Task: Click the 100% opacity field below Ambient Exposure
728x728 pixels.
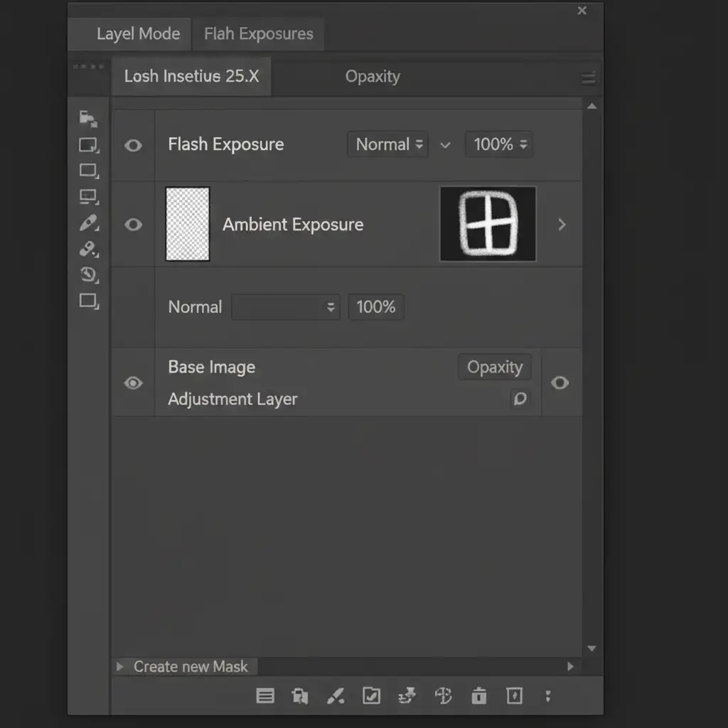Action: [x=375, y=307]
